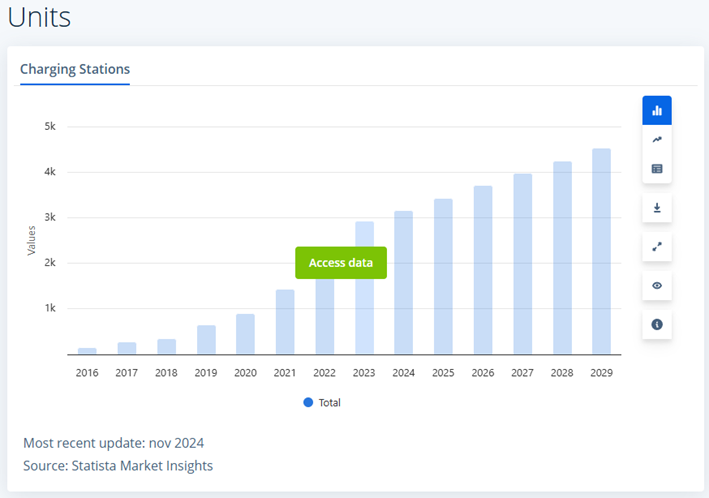Toggle the Total legend series

(x=322, y=403)
